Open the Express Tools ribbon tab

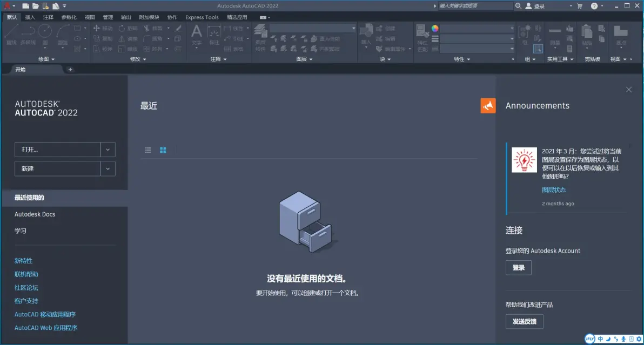pos(202,17)
